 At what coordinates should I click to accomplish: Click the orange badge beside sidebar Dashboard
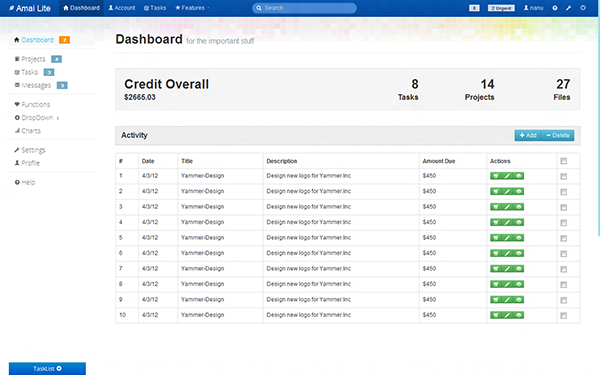64,40
